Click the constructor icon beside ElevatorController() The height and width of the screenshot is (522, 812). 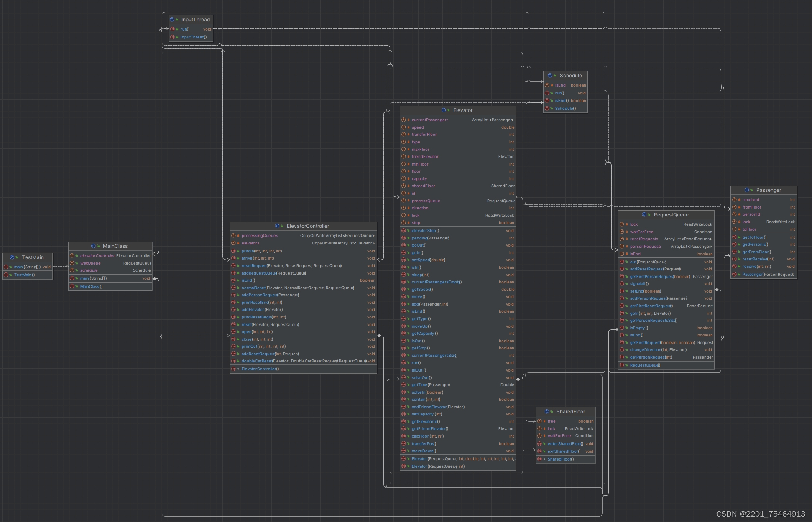[x=233, y=369]
